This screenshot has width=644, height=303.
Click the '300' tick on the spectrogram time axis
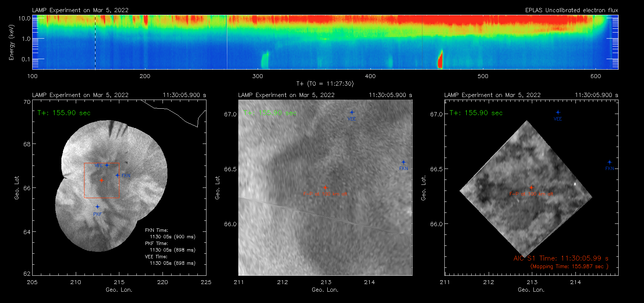[x=258, y=76]
